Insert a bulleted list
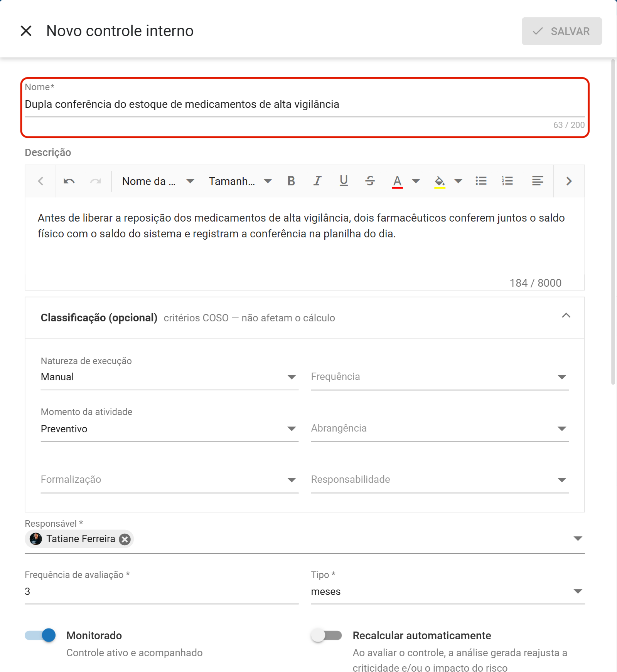This screenshot has height=672, width=617. click(481, 181)
